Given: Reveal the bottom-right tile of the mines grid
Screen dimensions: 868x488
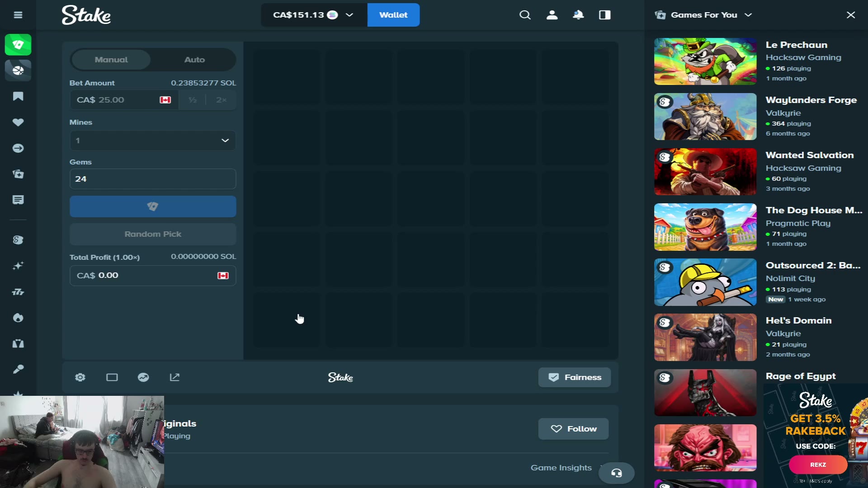Looking at the screenshot, I should point(576,320).
